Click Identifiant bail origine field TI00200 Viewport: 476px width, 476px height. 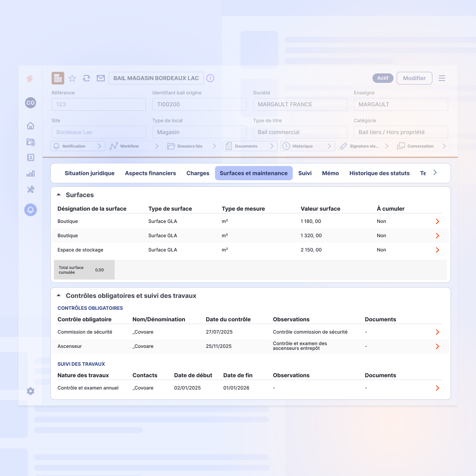200,104
